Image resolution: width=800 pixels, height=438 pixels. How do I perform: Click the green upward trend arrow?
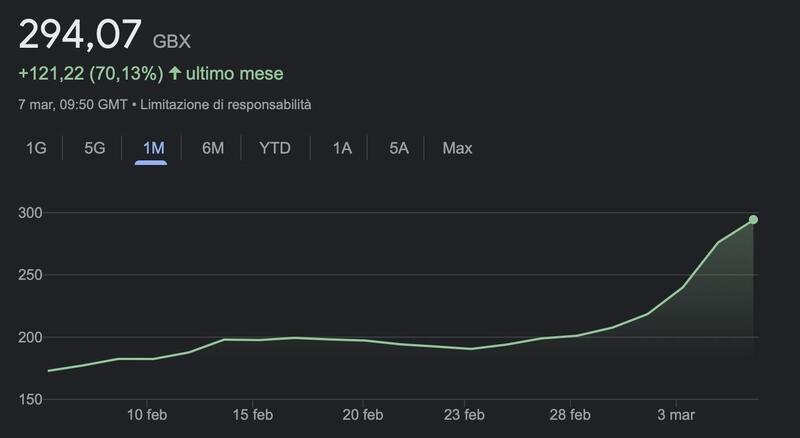coord(175,73)
